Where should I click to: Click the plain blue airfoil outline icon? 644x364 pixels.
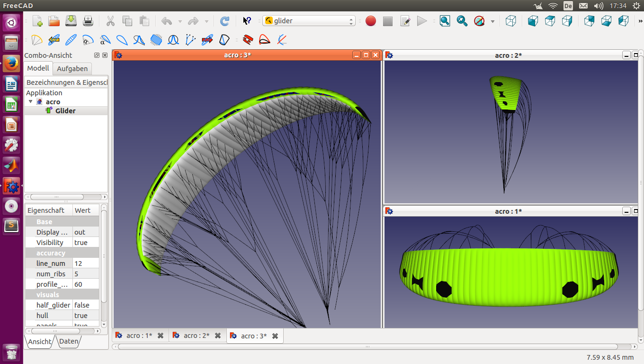coord(122,40)
